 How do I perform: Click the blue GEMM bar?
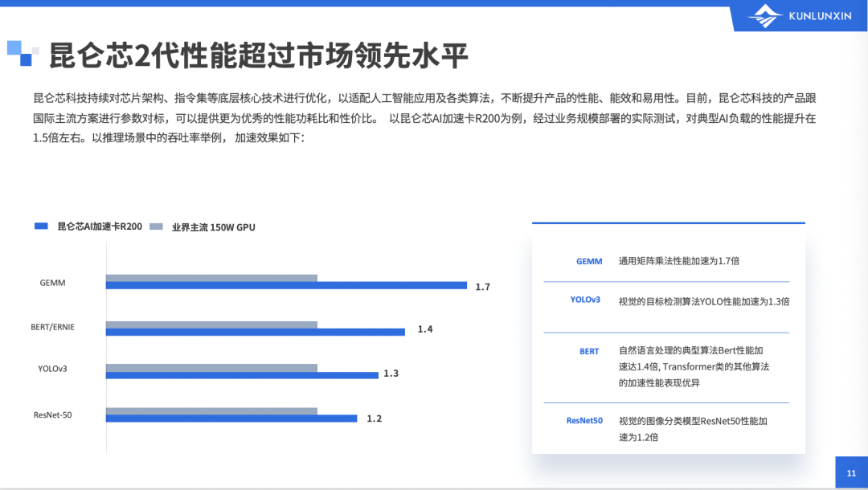tap(286, 285)
